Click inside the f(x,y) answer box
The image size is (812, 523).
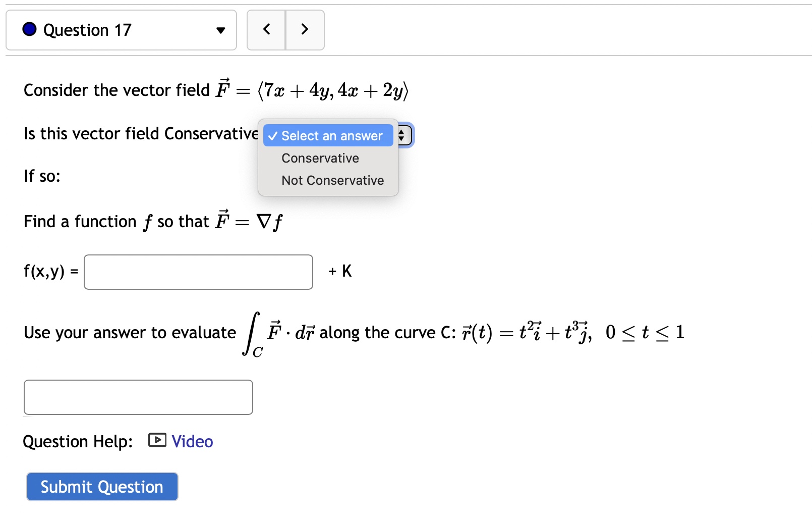click(x=198, y=272)
